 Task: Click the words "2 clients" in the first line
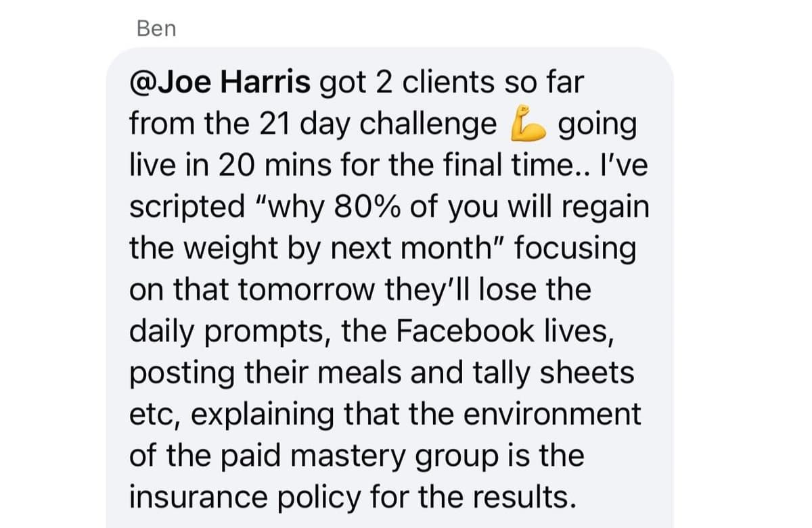click(432, 83)
